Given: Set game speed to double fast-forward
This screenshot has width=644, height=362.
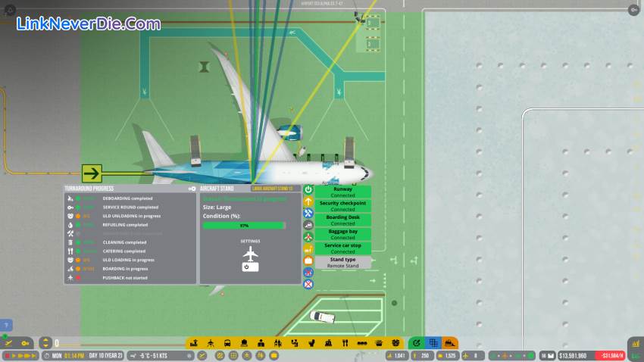Looking at the screenshot, I should [x=20, y=356].
